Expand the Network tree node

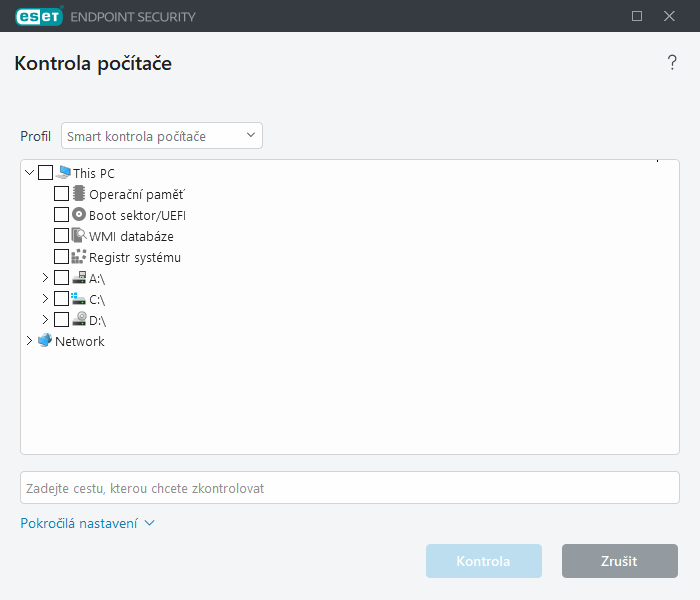coord(29,341)
